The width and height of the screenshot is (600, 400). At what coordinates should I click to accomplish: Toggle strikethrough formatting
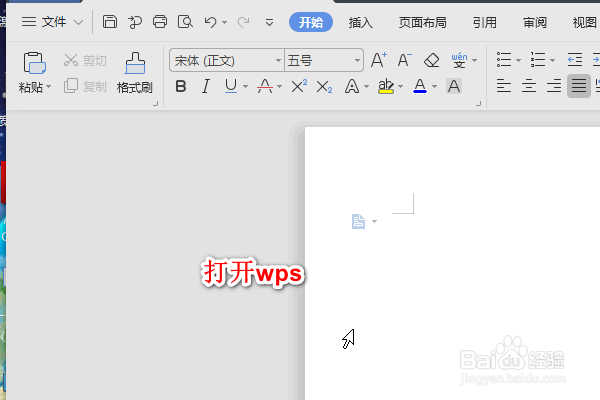point(265,86)
